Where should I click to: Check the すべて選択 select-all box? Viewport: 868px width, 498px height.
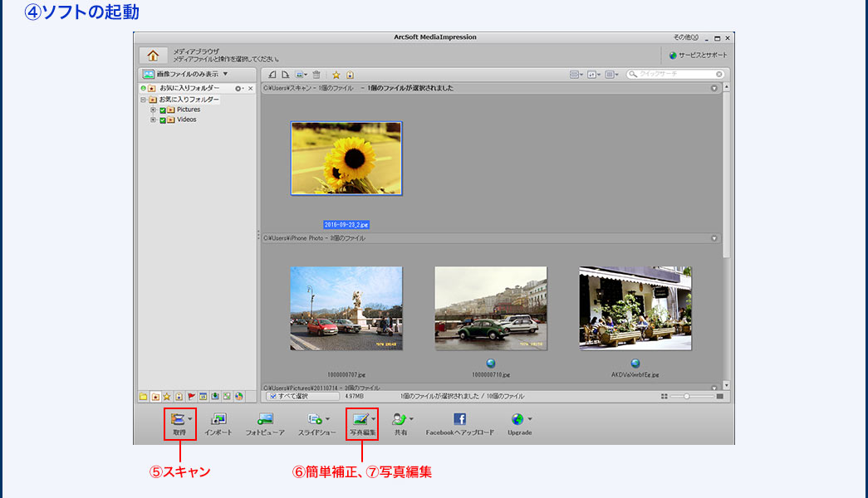pos(273,396)
